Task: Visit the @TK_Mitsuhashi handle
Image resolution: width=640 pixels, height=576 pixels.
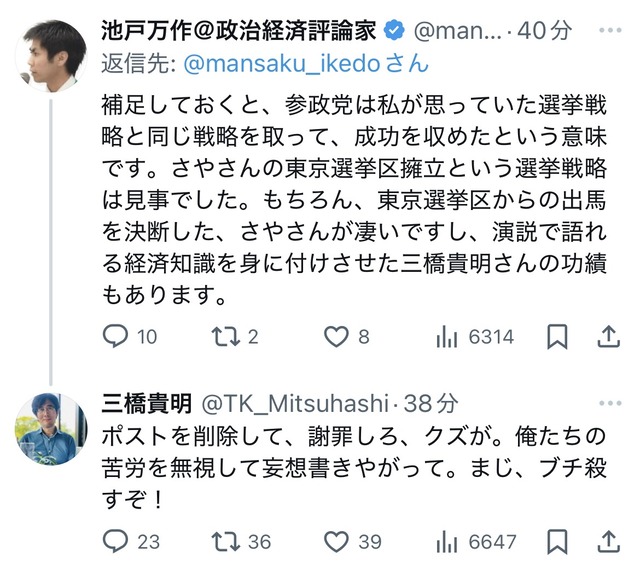Action: (x=296, y=403)
